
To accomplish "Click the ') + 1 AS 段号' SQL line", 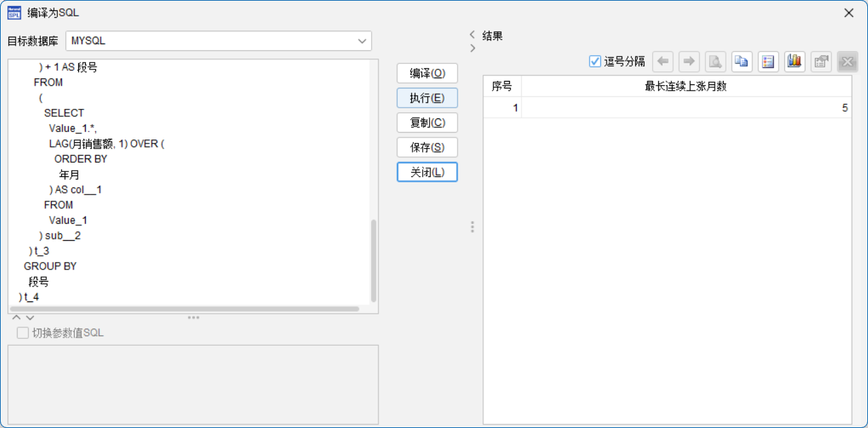I will point(68,67).
